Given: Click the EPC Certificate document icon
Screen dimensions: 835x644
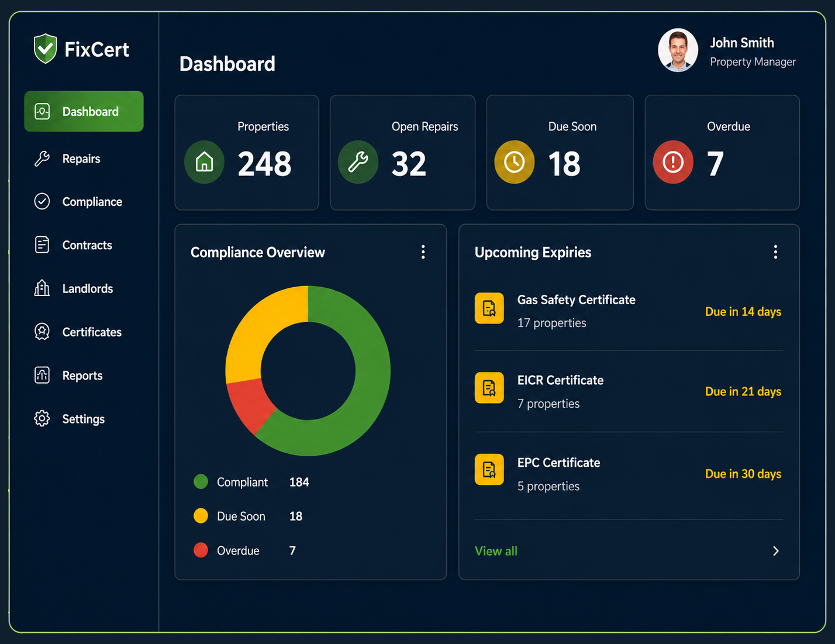Looking at the screenshot, I should (489, 470).
